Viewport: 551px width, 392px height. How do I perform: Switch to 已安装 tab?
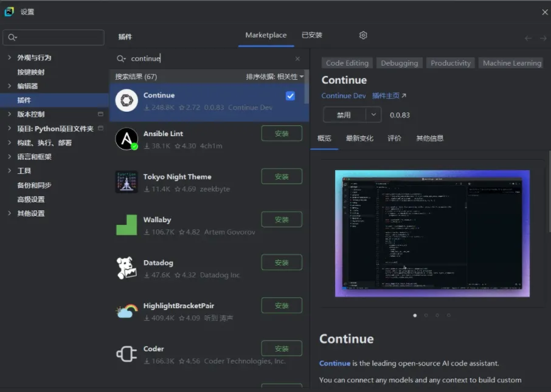(x=312, y=35)
